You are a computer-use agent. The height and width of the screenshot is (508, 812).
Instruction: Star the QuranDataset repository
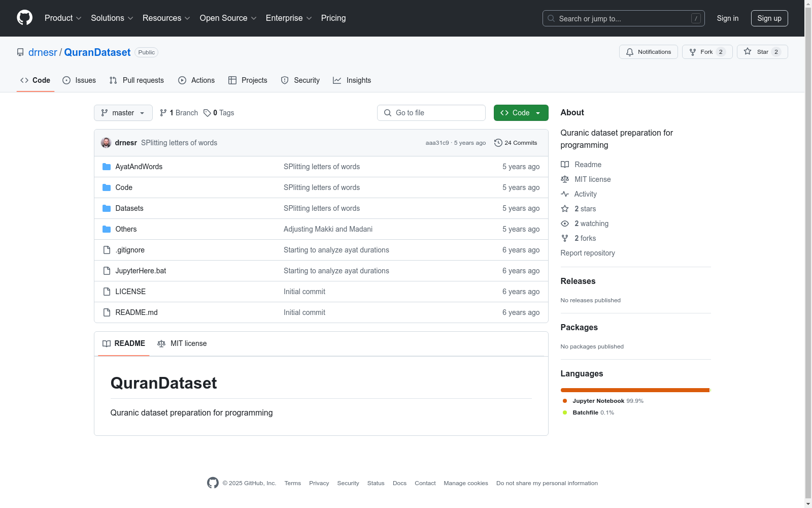click(762, 52)
